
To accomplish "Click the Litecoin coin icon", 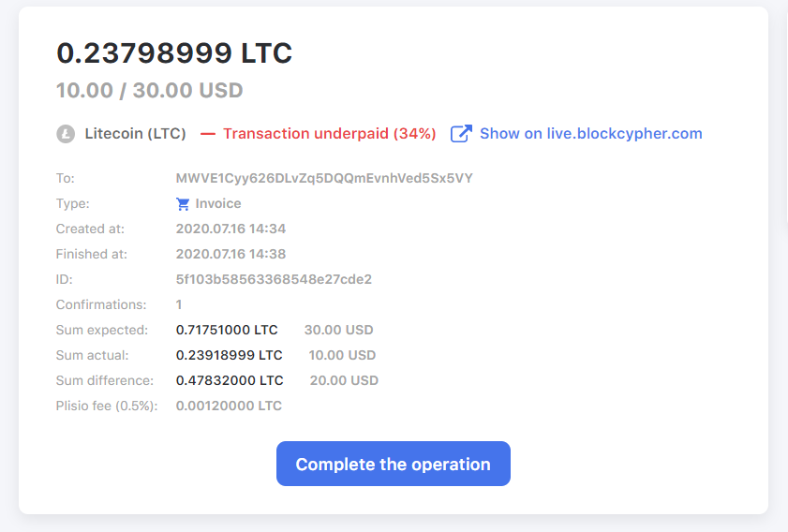I will (x=66, y=134).
